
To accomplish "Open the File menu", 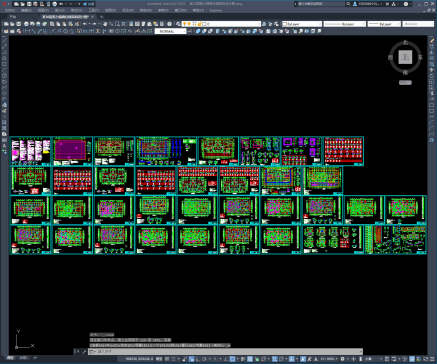I will click(x=9, y=10).
